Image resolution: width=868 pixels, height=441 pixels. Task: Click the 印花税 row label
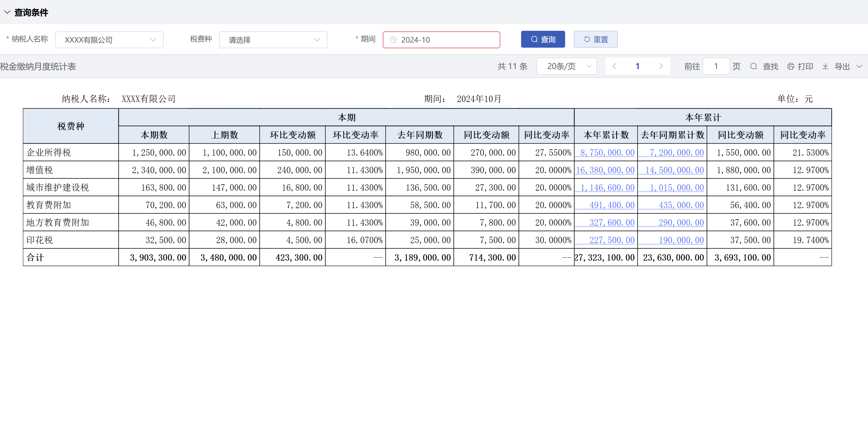(39, 240)
